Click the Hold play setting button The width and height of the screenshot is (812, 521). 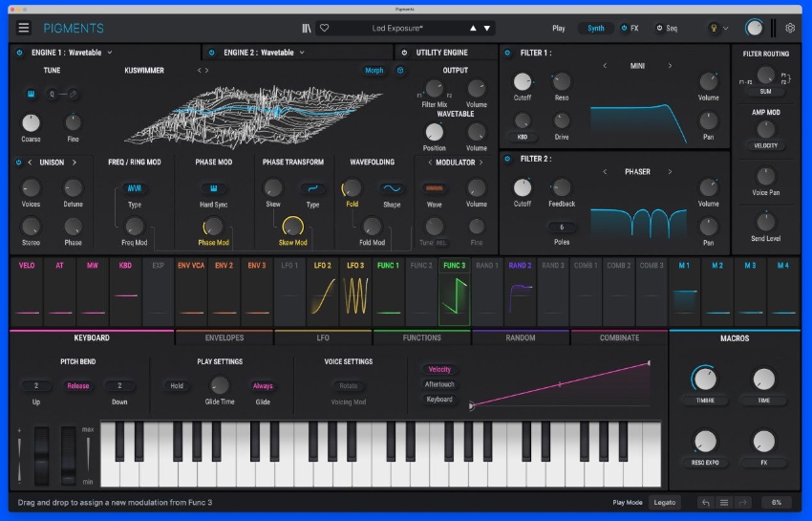pos(177,385)
